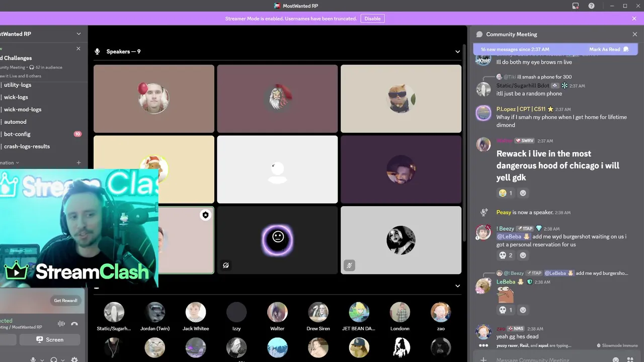Click the Get Reward! button
Viewport: 644px width, 362px height.
click(65, 301)
